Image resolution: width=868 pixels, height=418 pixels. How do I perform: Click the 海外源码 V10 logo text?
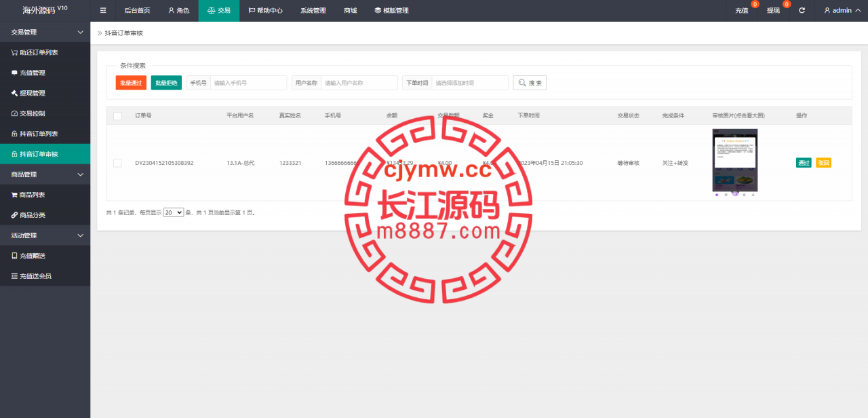45,10
